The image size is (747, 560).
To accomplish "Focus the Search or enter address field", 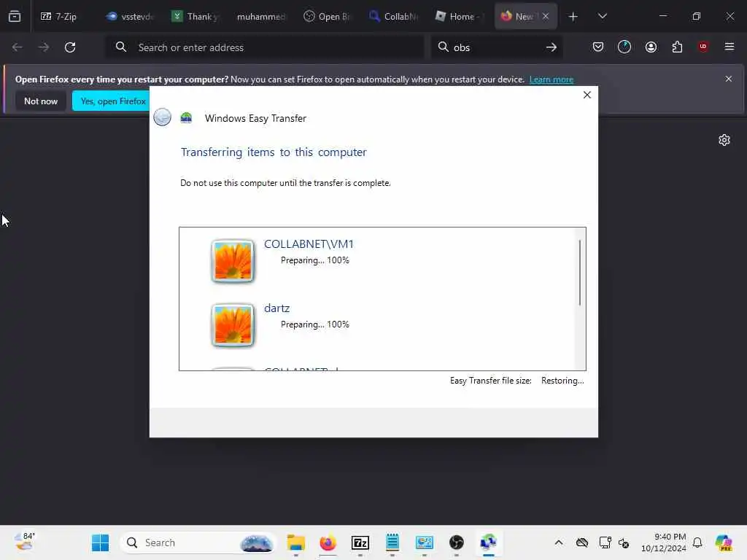I will point(264,47).
